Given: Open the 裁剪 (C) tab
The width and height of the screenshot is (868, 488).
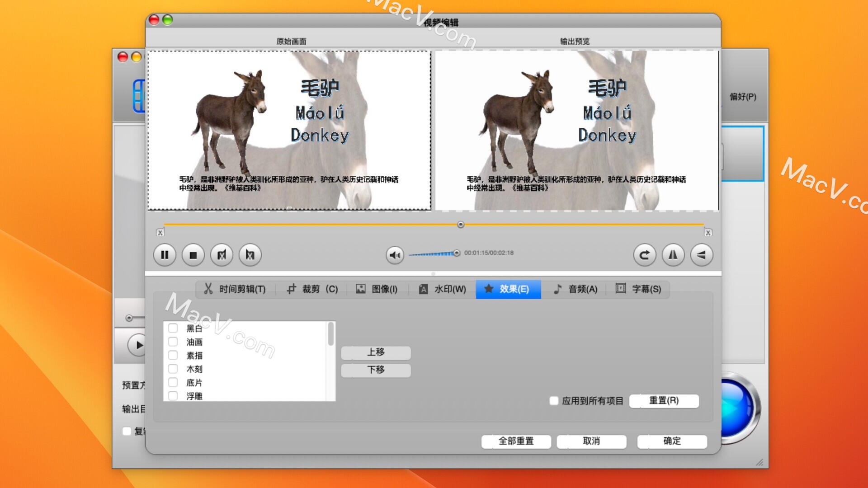Looking at the screenshot, I should click(x=312, y=289).
